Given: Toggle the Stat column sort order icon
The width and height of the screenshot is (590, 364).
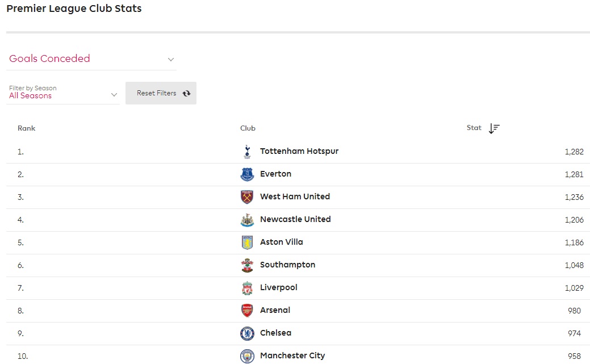Looking at the screenshot, I should pyautogui.click(x=494, y=128).
